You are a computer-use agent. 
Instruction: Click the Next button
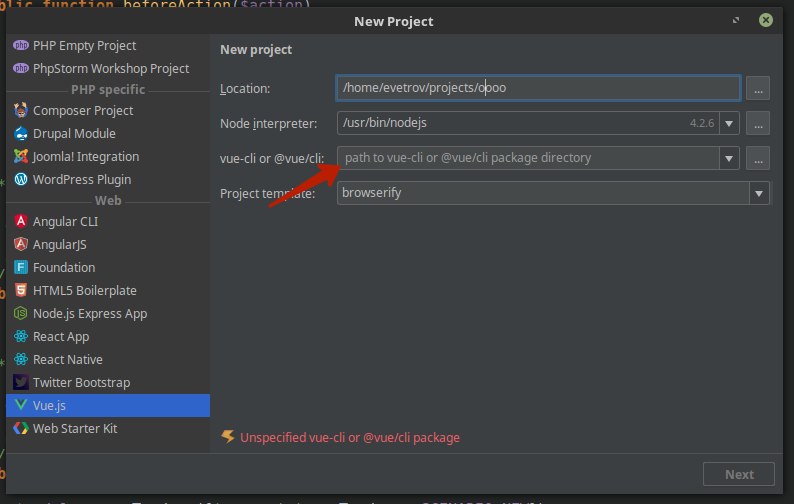coord(738,474)
